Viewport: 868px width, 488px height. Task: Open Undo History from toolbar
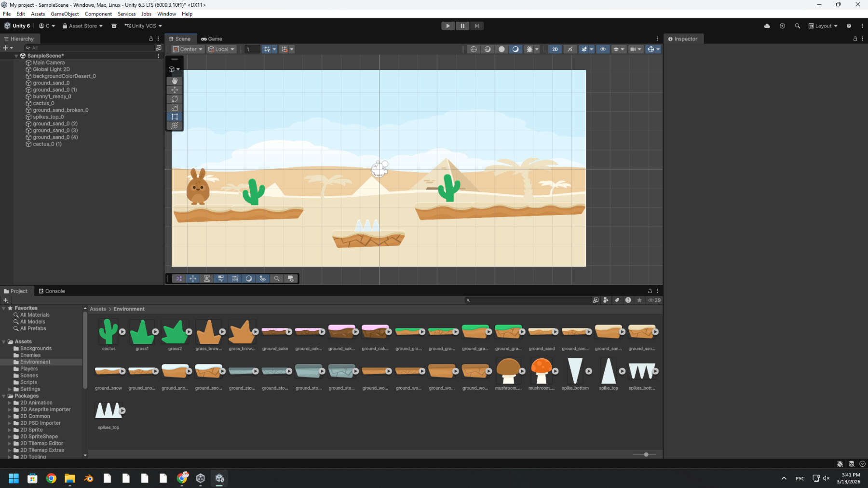tap(782, 26)
